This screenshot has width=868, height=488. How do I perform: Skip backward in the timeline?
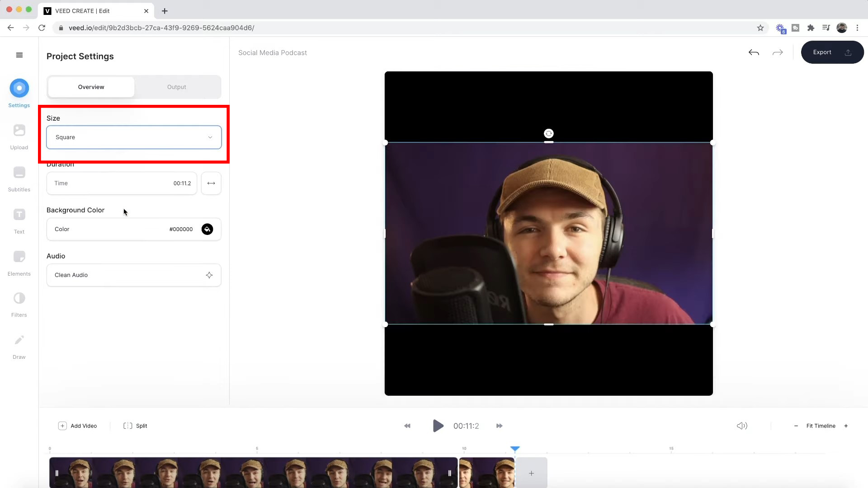(407, 426)
